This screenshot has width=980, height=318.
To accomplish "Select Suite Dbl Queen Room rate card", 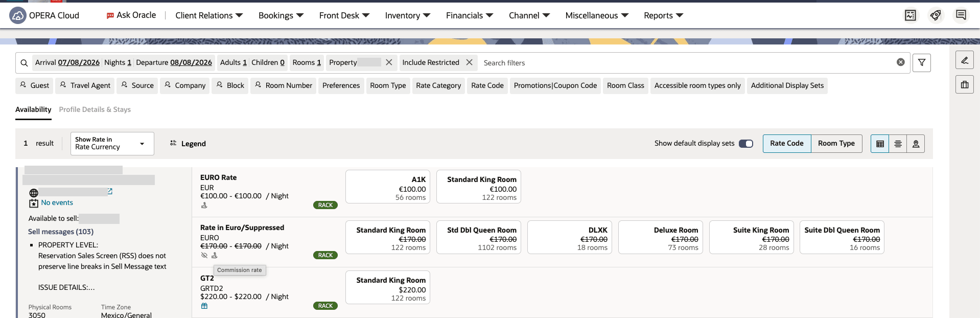I will pos(842,237).
